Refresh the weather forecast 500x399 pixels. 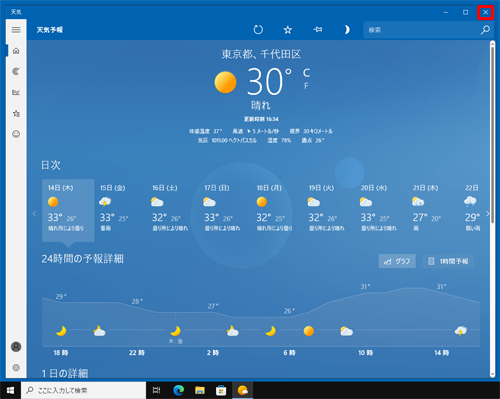point(258,30)
